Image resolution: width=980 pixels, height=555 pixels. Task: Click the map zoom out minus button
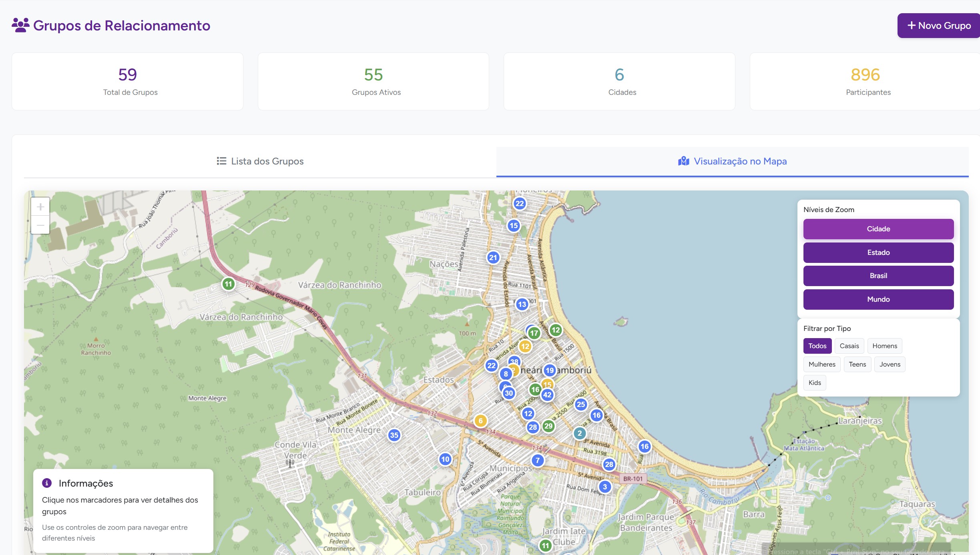tap(40, 225)
